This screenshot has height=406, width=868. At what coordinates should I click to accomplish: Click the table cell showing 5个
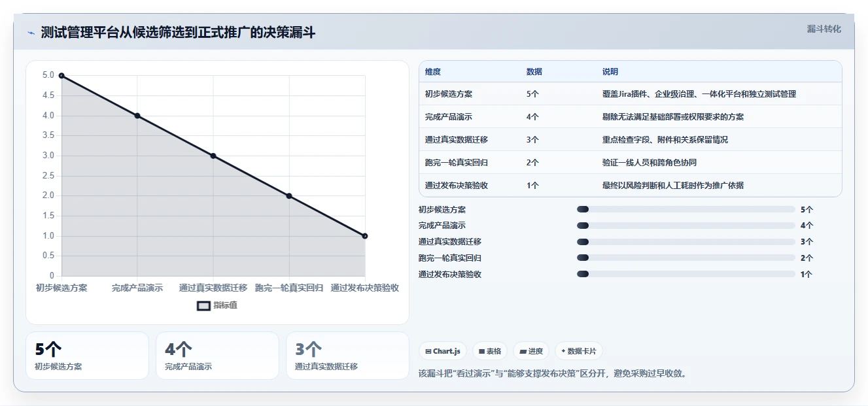(532, 94)
